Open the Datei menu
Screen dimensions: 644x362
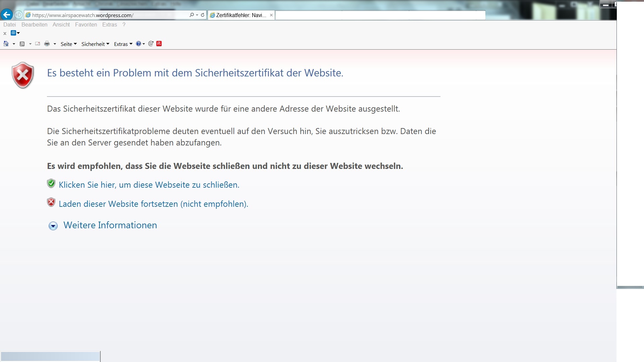pyautogui.click(x=9, y=25)
